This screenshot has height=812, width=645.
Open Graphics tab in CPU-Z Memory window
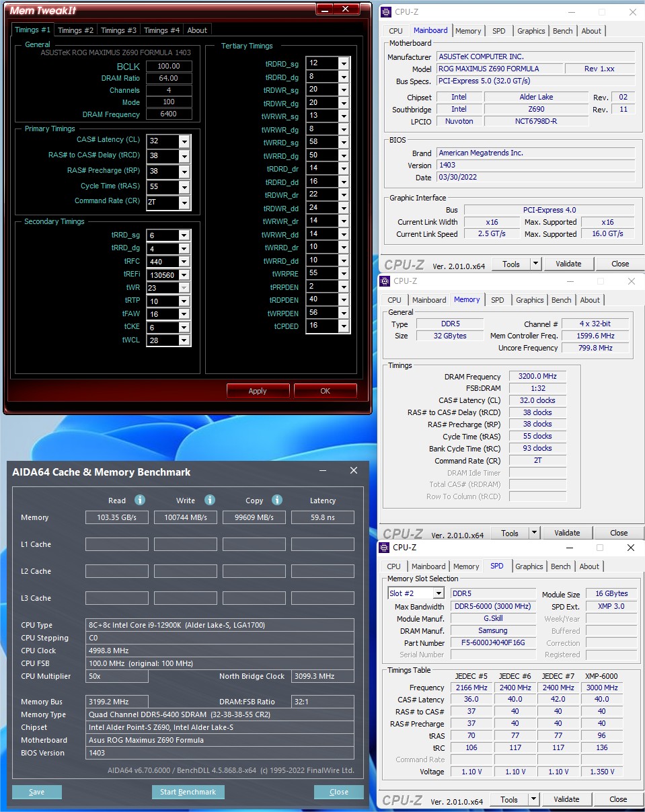[x=530, y=300]
